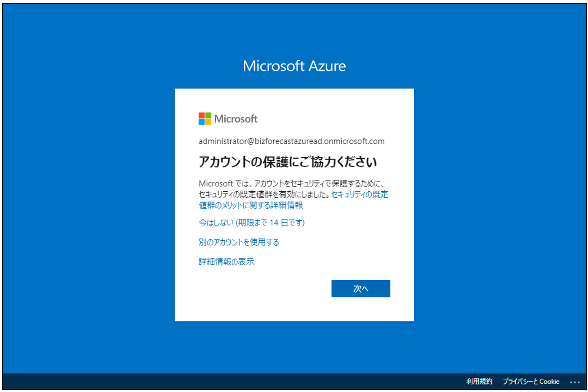Click empty space in the dark footer bar
Image resolution: width=588 pixels, height=392 pixels.
(234, 382)
